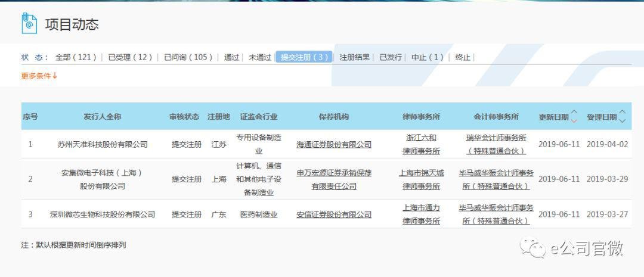Sort by 更新日期 using its arrows
Viewport: 644px width, 277px height.
(574, 116)
